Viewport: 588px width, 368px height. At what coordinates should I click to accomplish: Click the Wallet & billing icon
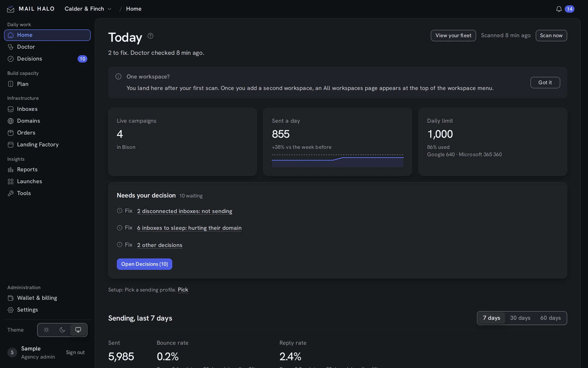[x=11, y=298]
